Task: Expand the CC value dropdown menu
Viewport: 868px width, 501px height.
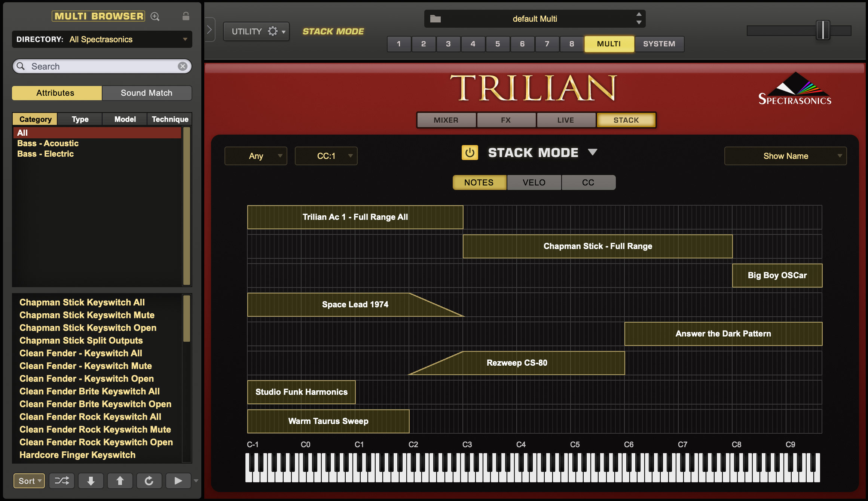Action: [351, 156]
